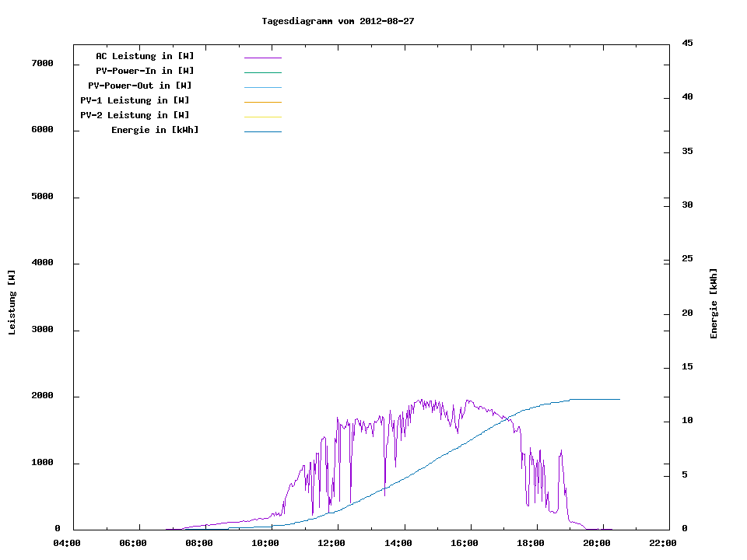Select the 'AC Leistung in [W]' legend label

(x=145, y=56)
